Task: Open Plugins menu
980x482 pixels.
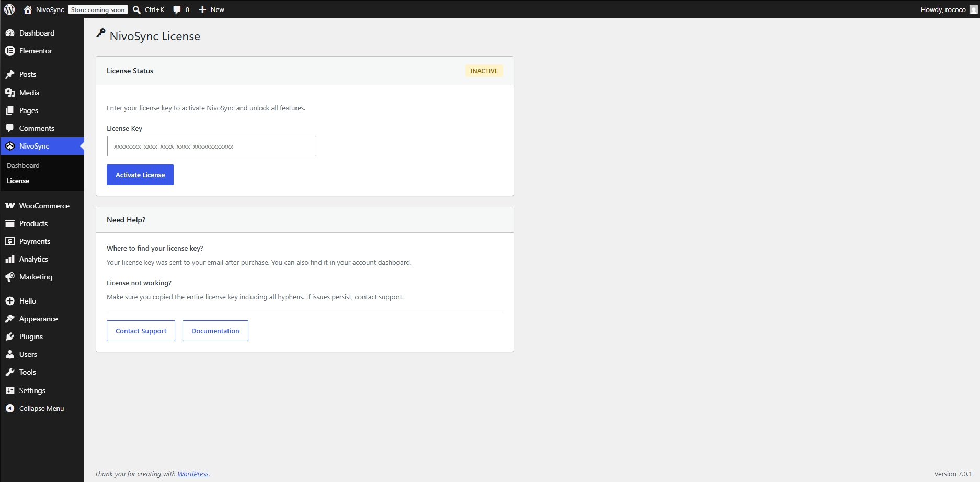Action: [x=42, y=337]
